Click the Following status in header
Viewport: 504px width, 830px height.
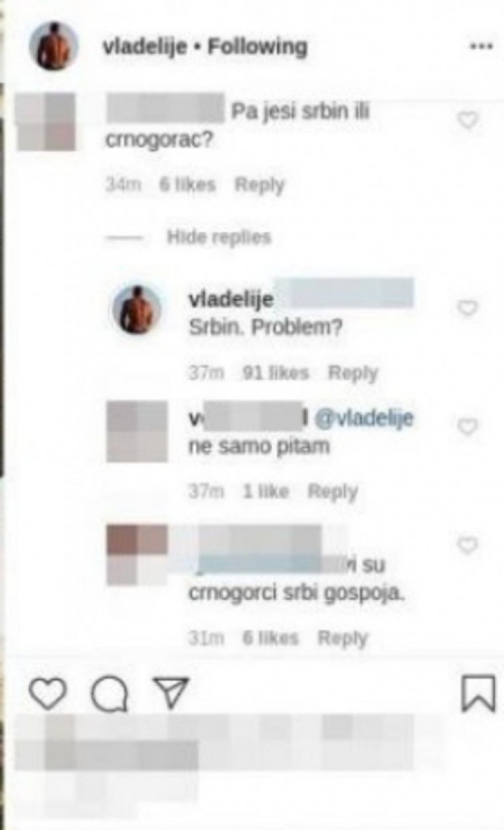click(257, 46)
